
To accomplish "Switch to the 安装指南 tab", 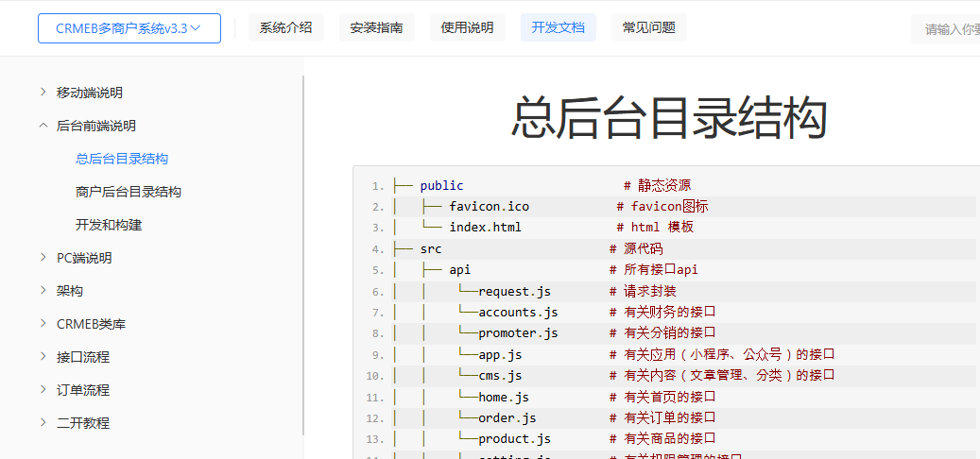I will click(376, 28).
